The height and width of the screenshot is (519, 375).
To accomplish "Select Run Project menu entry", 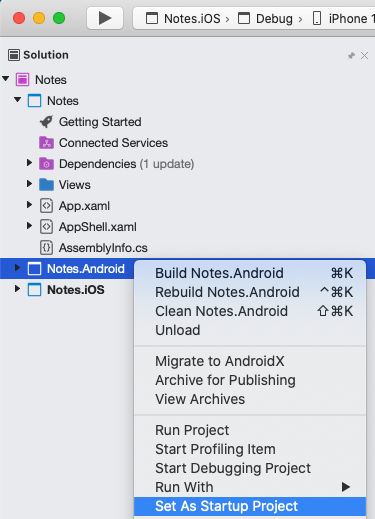I will click(250, 430).
